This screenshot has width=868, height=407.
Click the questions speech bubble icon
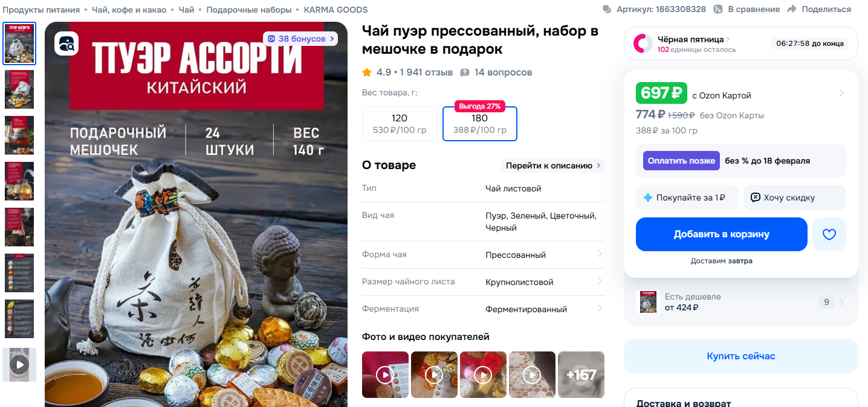click(x=465, y=72)
